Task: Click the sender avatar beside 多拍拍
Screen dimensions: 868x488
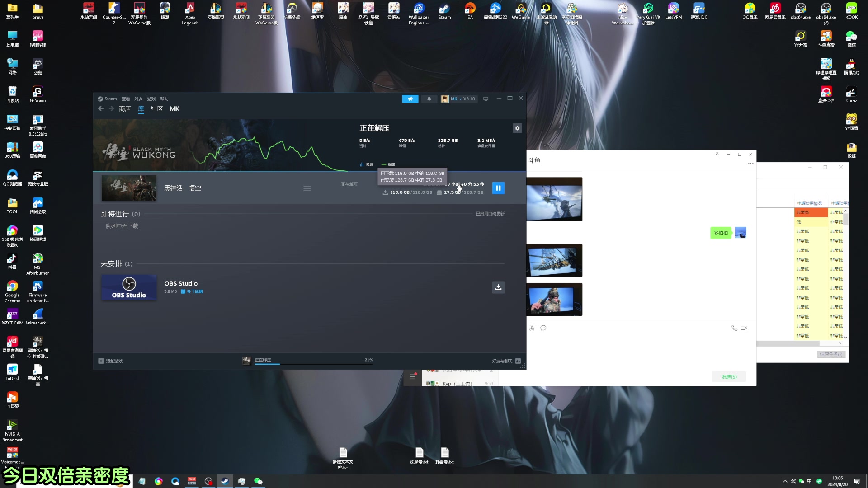Action: (x=741, y=233)
